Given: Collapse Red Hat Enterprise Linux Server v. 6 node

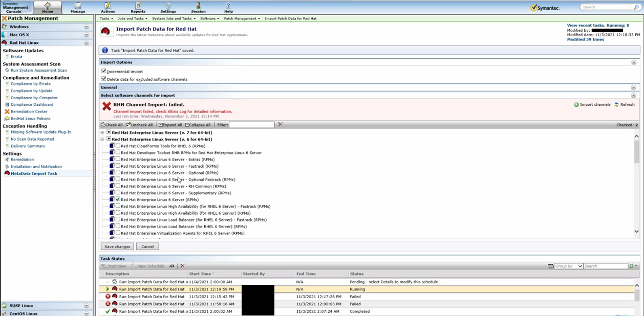Looking at the screenshot, I should 102,139.
